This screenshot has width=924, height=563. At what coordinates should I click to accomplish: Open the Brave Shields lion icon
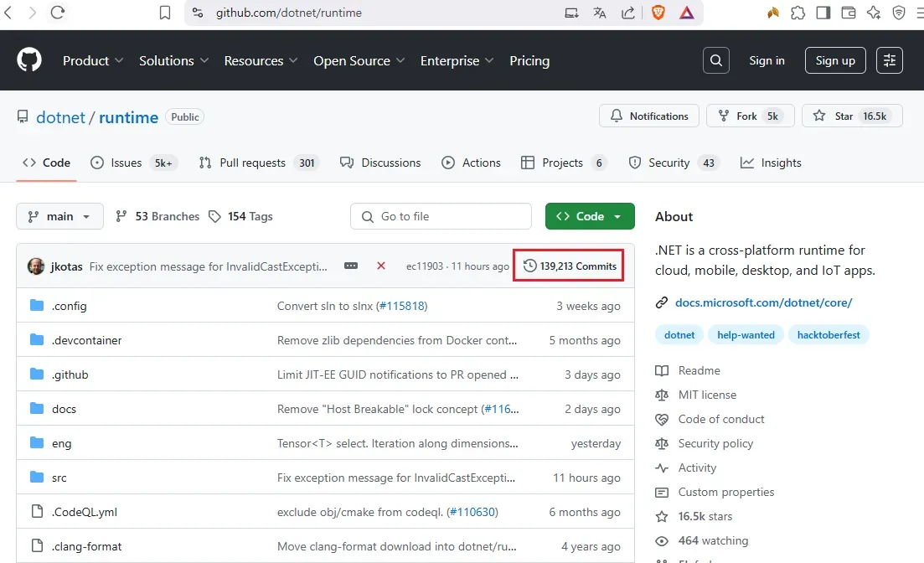[x=658, y=13]
